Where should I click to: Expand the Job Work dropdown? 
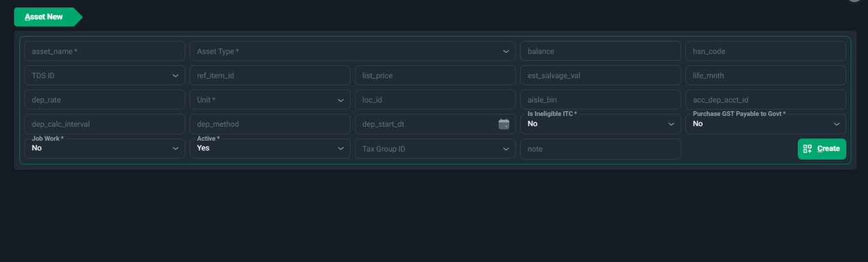(104, 148)
